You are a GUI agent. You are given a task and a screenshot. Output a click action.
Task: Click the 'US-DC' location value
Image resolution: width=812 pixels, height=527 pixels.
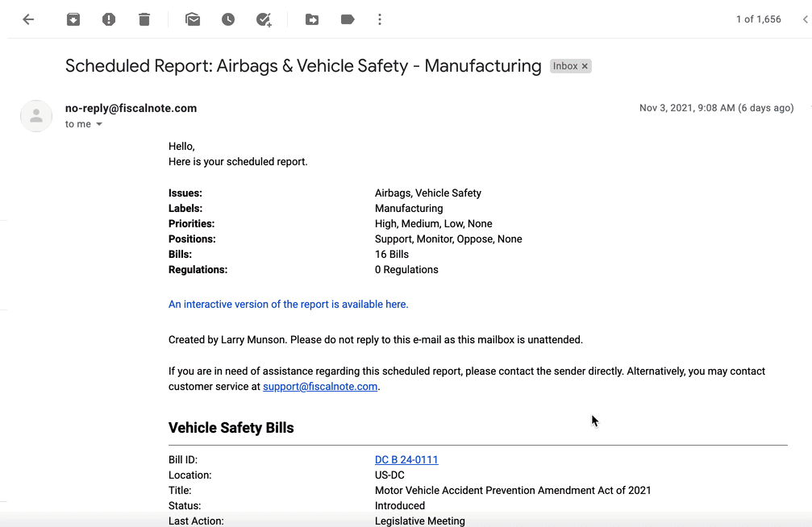(x=390, y=475)
